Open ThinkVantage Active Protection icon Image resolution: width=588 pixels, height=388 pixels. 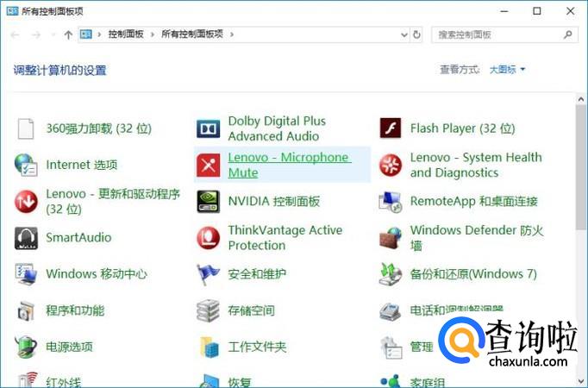click(x=208, y=238)
